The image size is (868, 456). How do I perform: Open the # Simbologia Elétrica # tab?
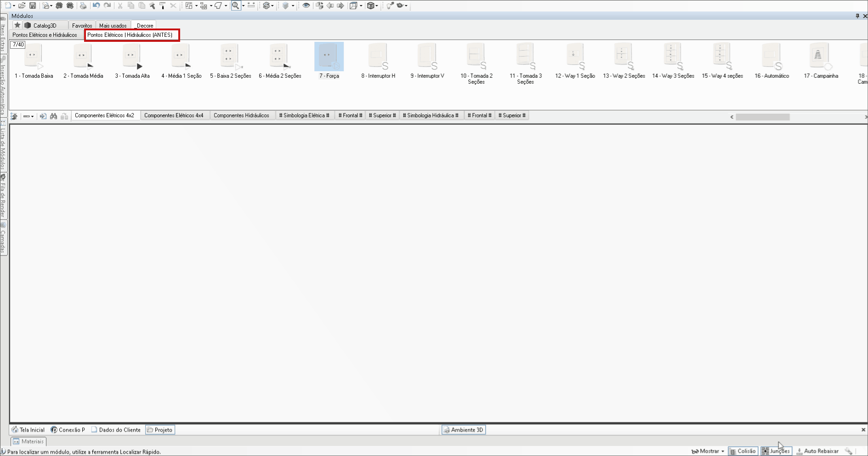coord(304,115)
